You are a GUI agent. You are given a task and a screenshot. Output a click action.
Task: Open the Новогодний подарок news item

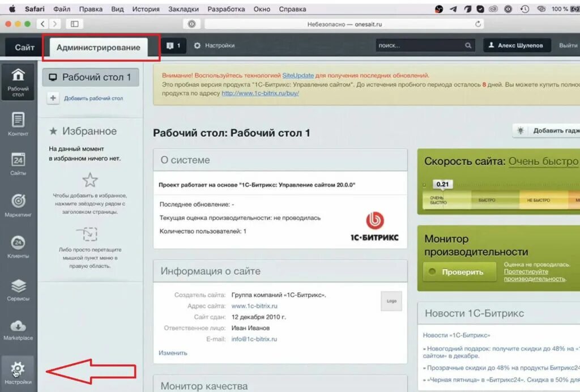501,352
